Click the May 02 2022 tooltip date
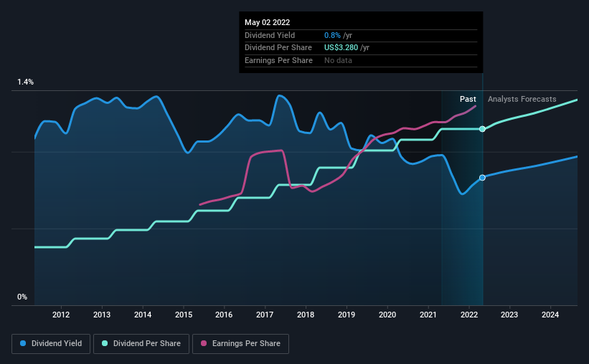The height and width of the screenshot is (364, 589). pos(268,22)
